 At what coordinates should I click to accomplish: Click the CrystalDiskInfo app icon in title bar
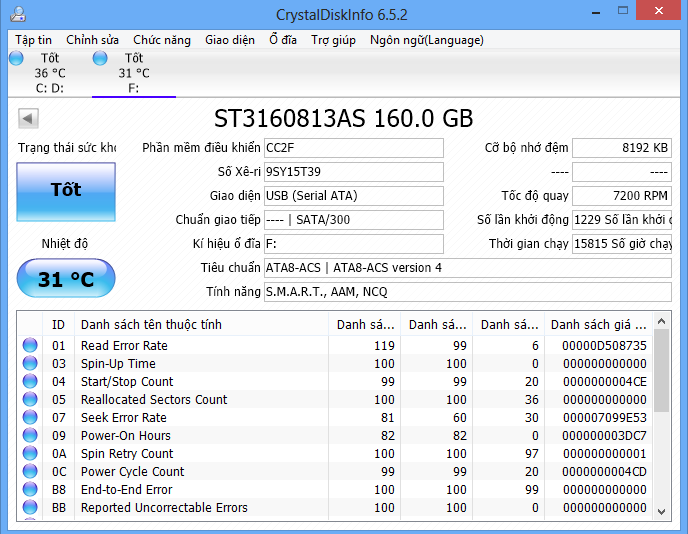click(x=18, y=15)
